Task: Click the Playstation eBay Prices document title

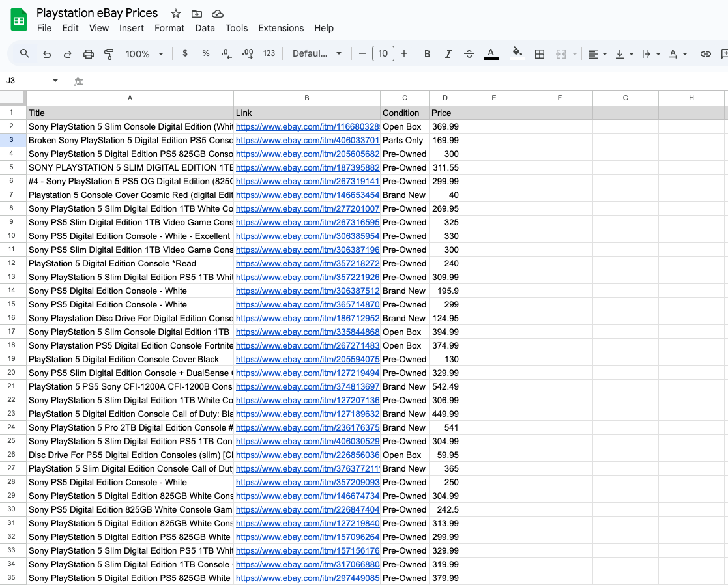Action: point(97,14)
